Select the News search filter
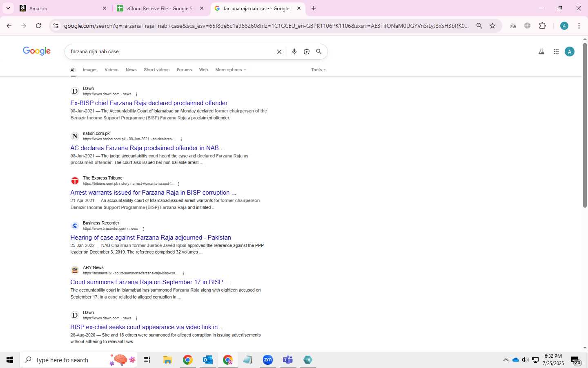588x368 pixels. (131, 70)
